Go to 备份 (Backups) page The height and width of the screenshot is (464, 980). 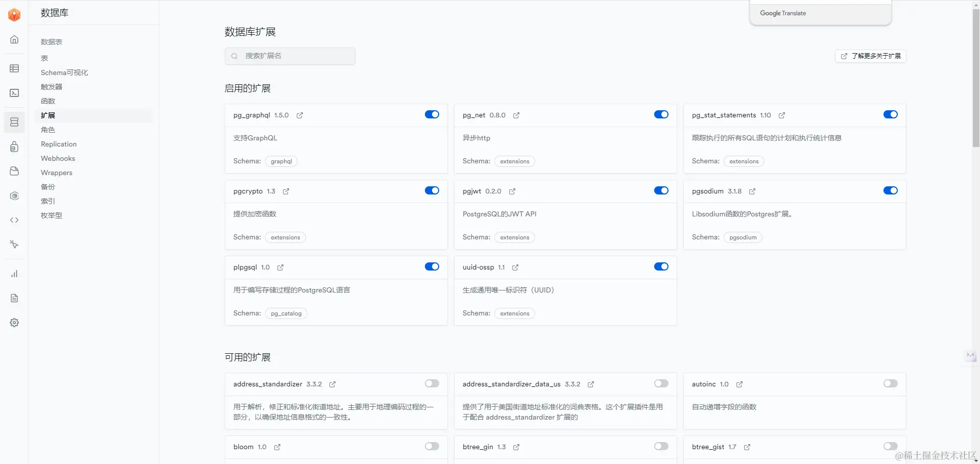48,187
